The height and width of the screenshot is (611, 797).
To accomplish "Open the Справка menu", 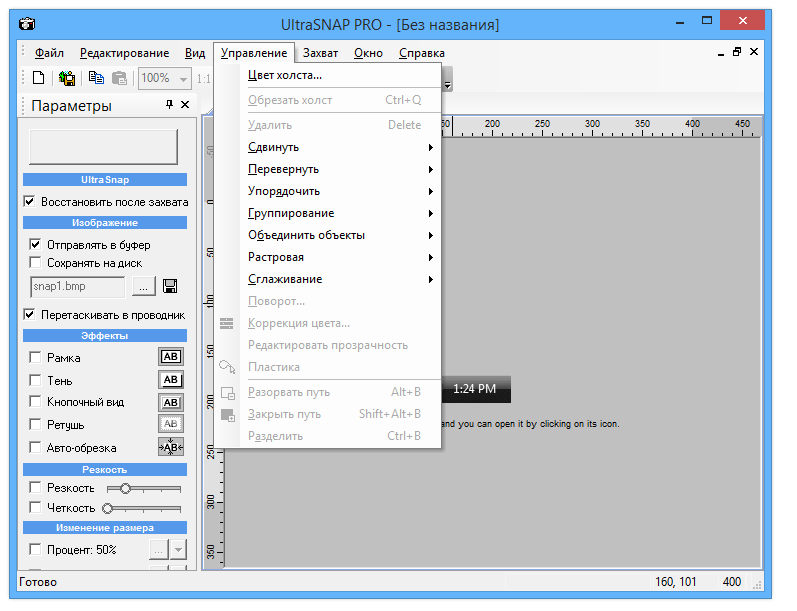I will click(x=421, y=53).
